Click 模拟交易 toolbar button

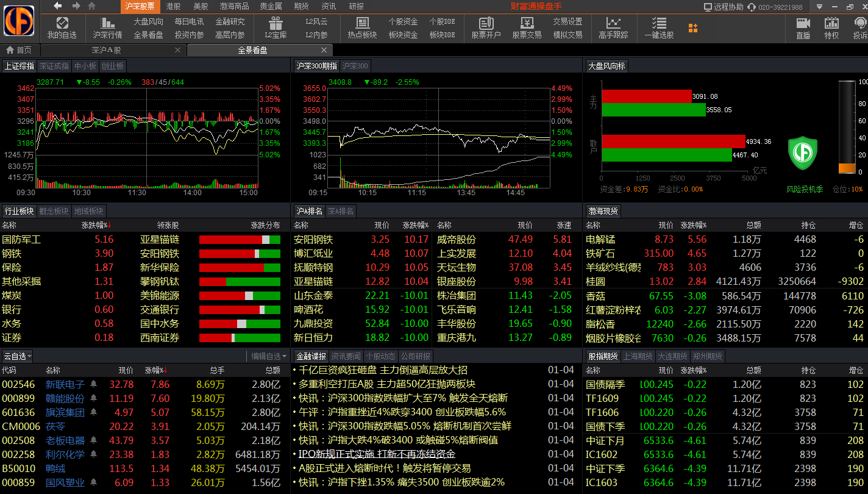567,35
